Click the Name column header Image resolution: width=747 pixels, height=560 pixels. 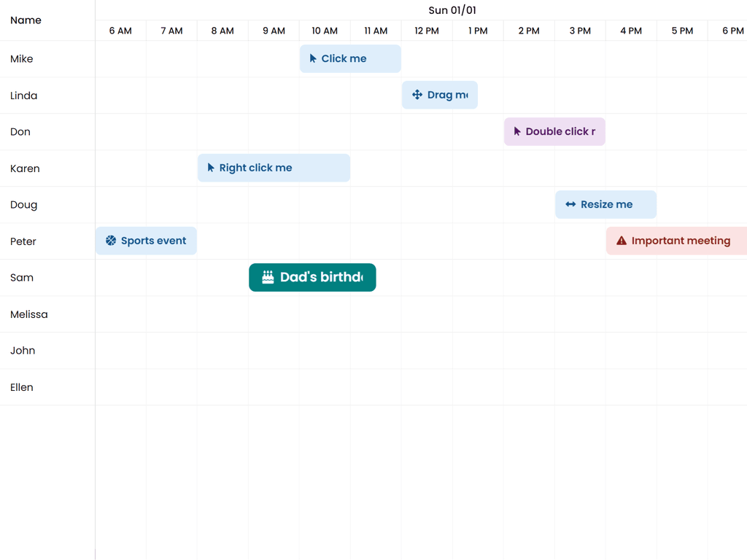[26, 20]
